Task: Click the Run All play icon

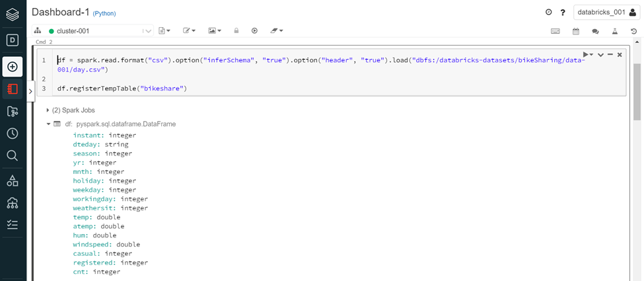Action: (255, 31)
